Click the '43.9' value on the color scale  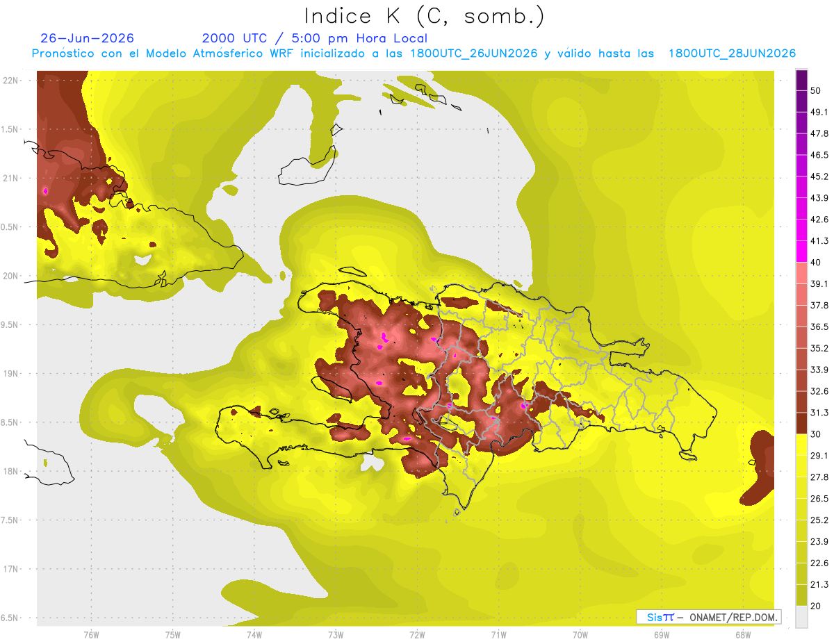819,198
